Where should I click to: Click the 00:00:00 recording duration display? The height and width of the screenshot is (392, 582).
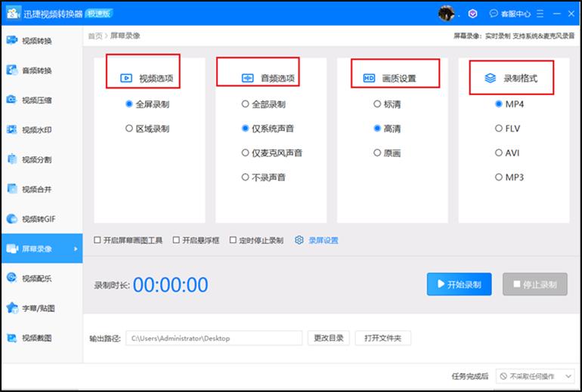170,285
